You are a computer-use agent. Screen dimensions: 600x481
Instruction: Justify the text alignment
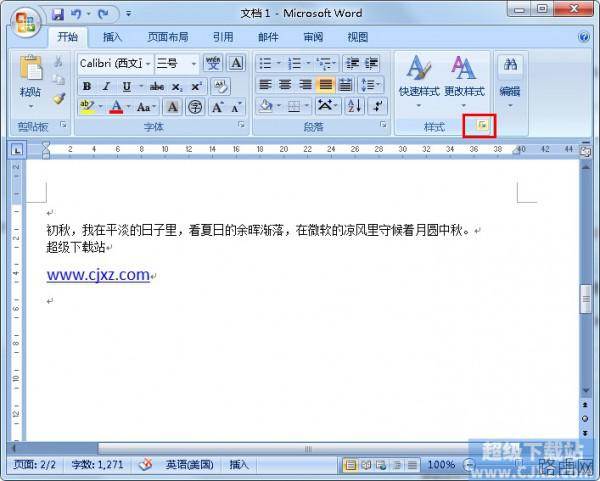pos(326,85)
